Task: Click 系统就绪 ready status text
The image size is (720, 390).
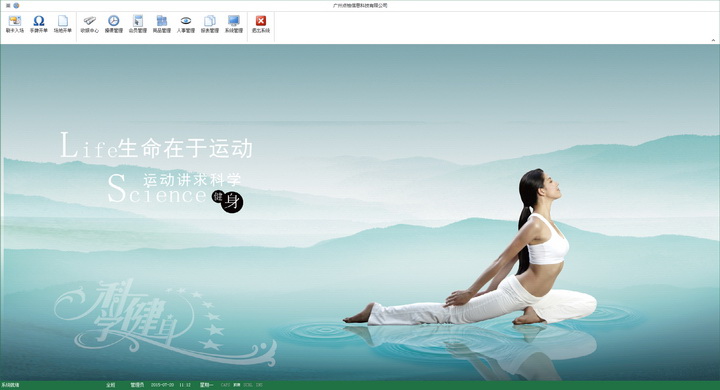Action: pyautogui.click(x=10, y=385)
